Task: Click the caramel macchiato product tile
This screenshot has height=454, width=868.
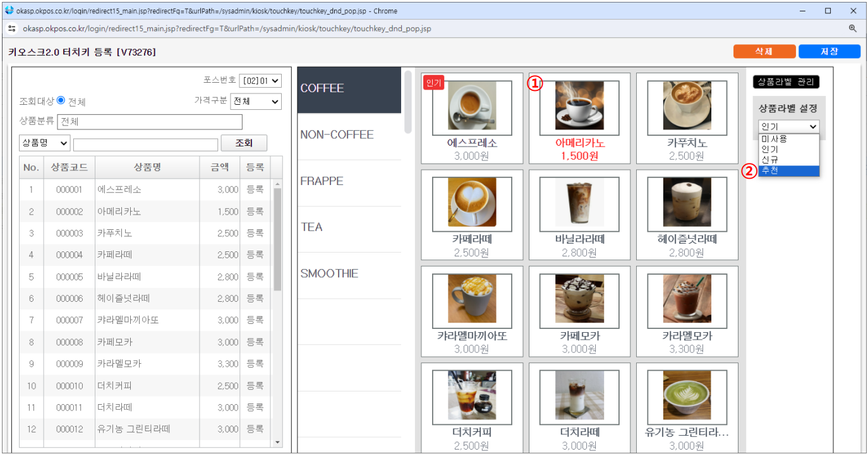Action: (472, 307)
